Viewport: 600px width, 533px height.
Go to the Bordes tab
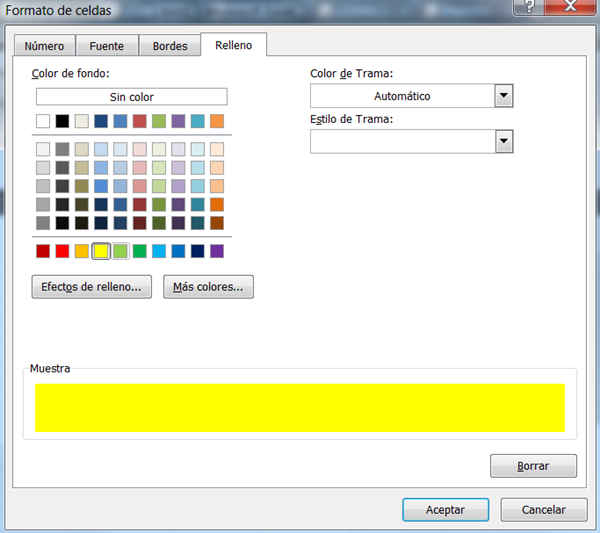[169, 46]
